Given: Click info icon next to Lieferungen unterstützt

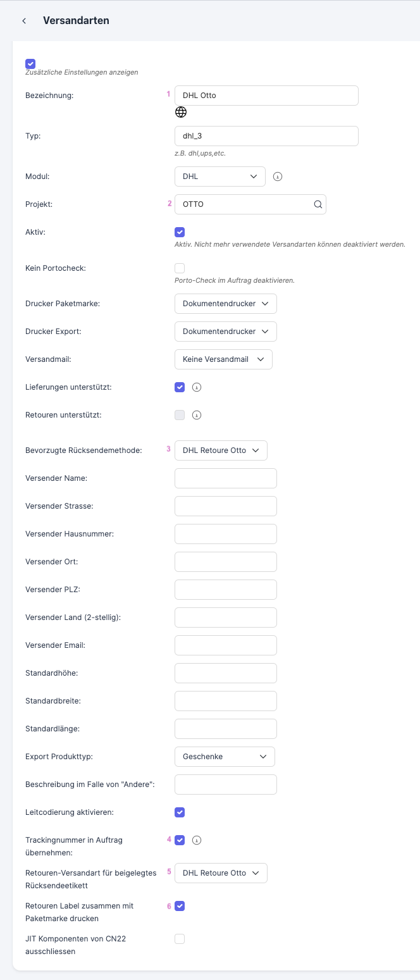Looking at the screenshot, I should click(196, 387).
